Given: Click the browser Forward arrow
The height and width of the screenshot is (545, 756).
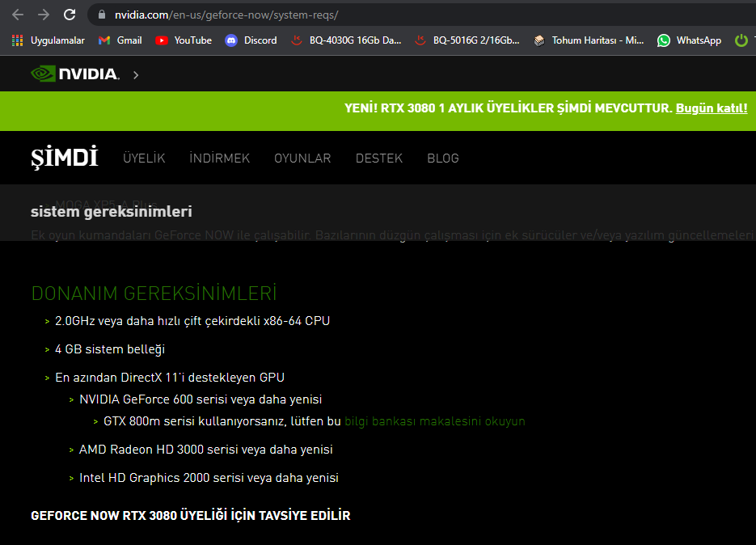Looking at the screenshot, I should (44, 15).
